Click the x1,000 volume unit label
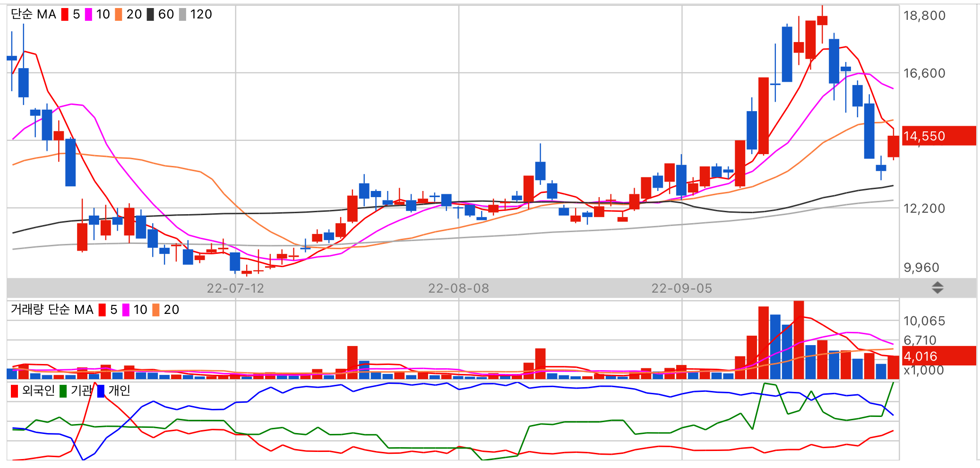980x468 pixels. point(924,370)
